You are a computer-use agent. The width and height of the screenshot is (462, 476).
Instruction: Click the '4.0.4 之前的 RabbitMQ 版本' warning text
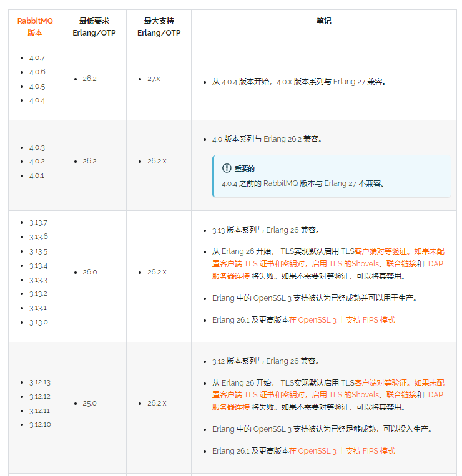pyautogui.click(x=303, y=183)
